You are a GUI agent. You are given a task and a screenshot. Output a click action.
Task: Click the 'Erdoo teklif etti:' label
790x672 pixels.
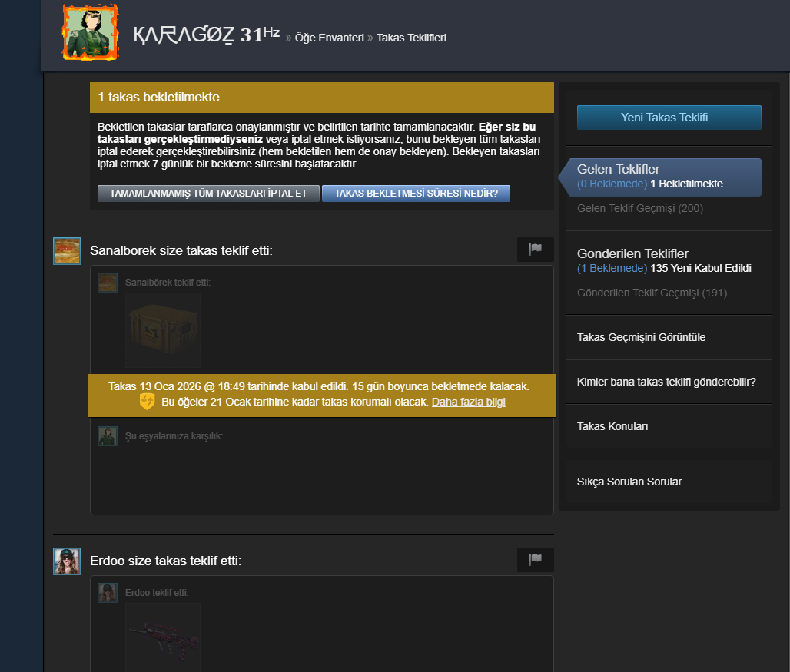coord(157,593)
